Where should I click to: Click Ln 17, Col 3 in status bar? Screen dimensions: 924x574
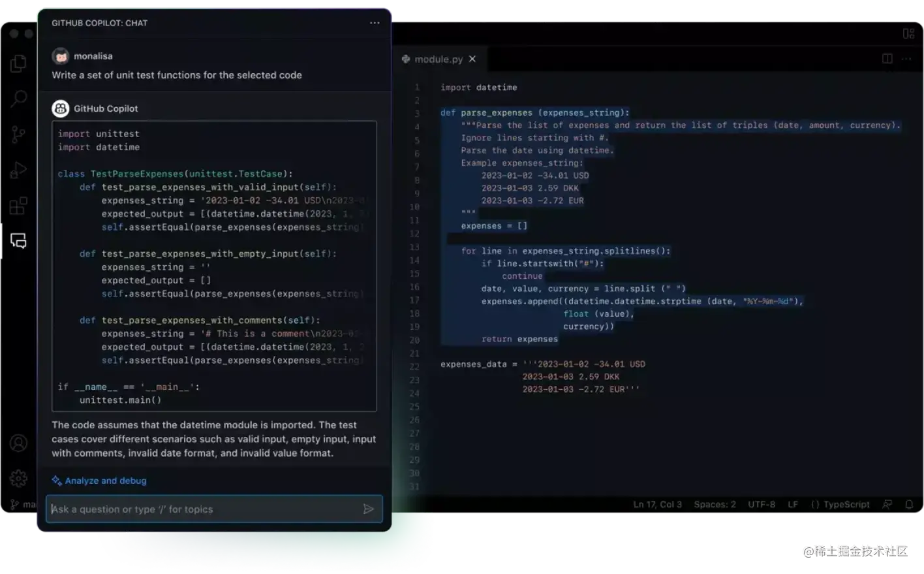657,504
